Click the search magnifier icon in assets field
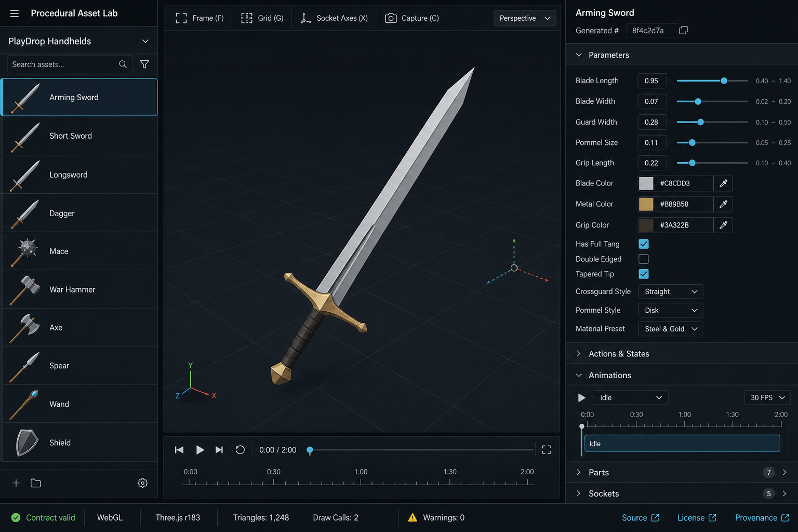Image resolution: width=798 pixels, height=532 pixels. click(123, 64)
